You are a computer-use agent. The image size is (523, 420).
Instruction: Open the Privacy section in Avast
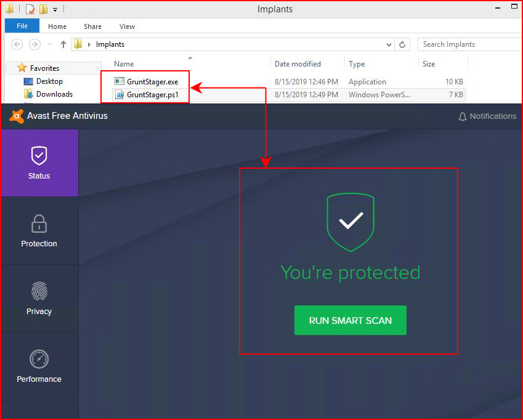coord(39,298)
